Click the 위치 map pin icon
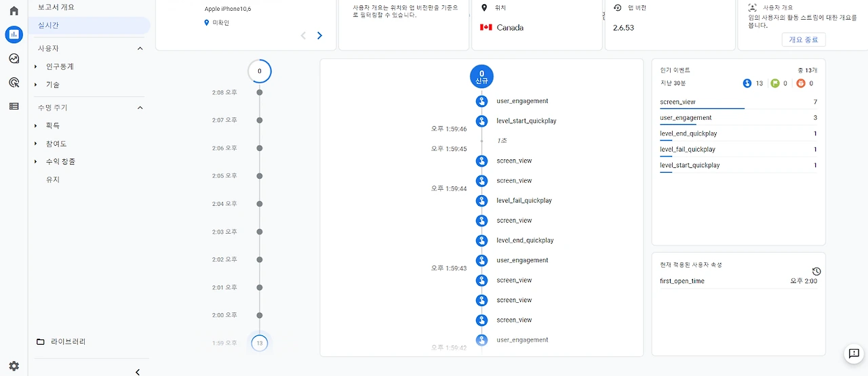This screenshot has height=376, width=868. tap(484, 7)
